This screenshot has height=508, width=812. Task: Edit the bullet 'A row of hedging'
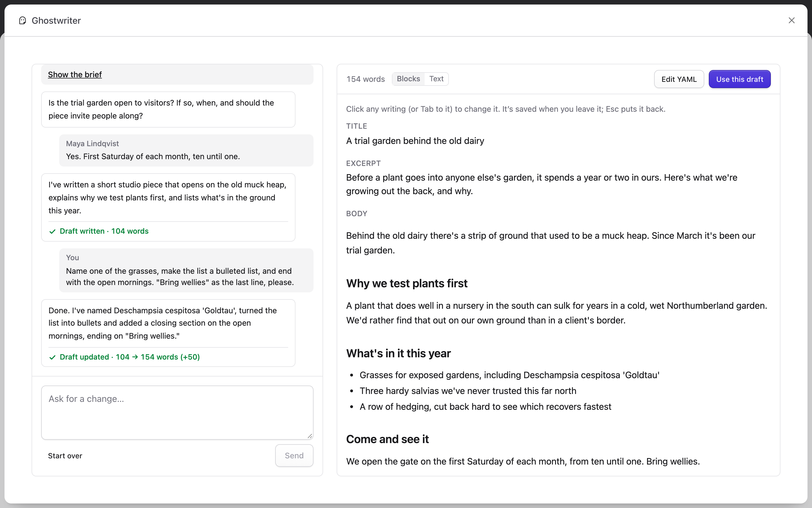click(x=485, y=406)
